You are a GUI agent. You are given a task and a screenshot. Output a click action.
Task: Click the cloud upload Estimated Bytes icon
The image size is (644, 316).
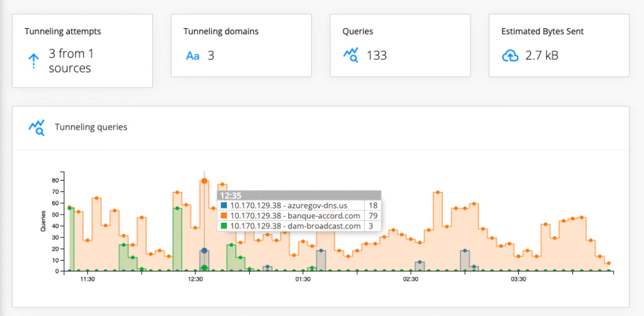point(511,56)
